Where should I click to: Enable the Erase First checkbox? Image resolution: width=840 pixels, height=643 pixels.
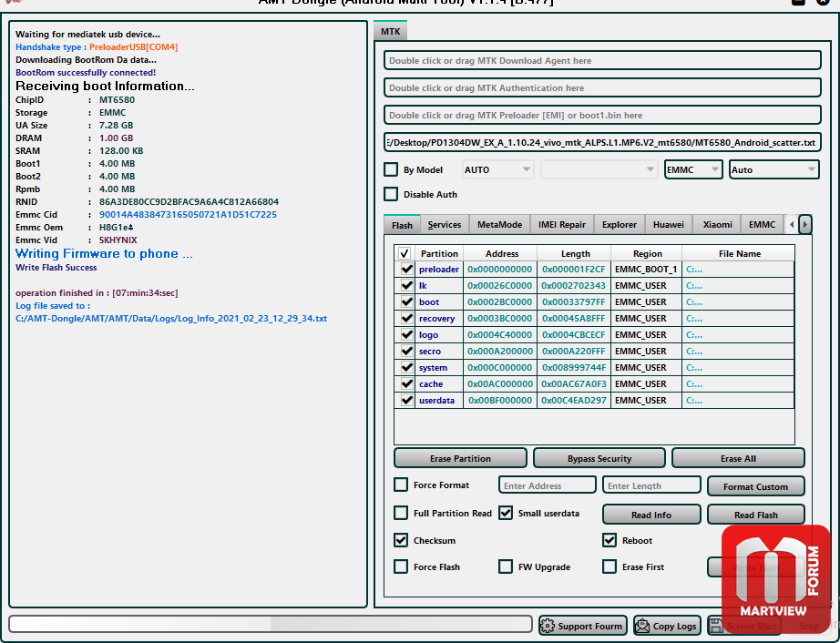[610, 566]
